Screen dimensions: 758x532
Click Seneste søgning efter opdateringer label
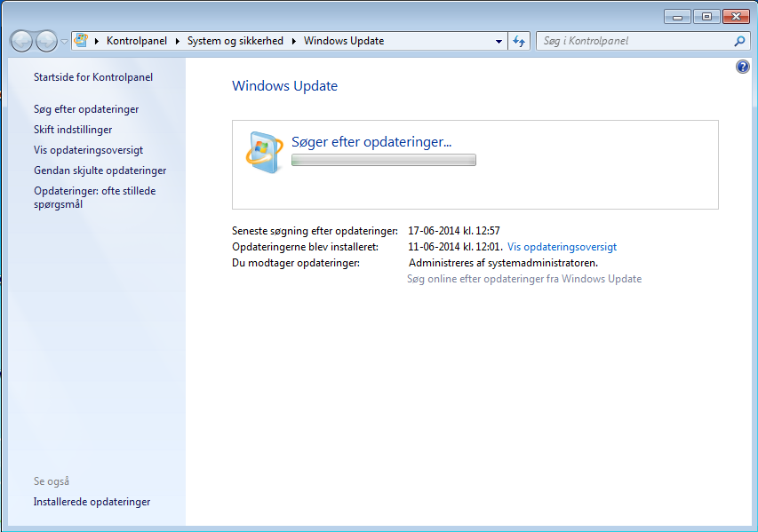point(315,231)
